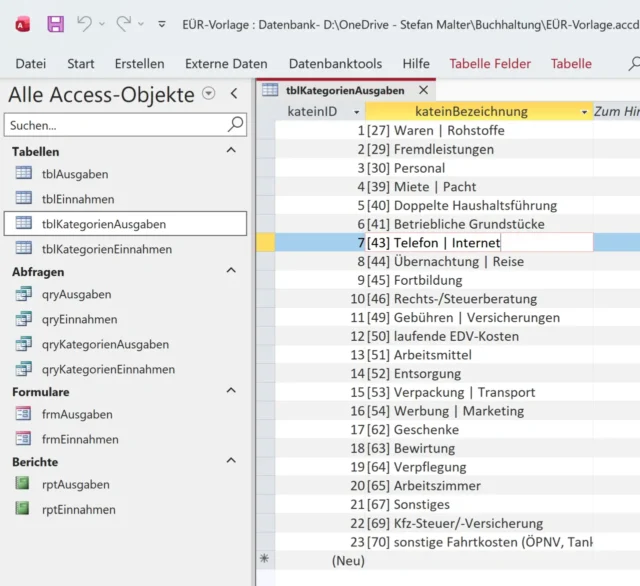Open the Datei menu
Viewport: 640px width, 586px height.
pyautogui.click(x=31, y=63)
